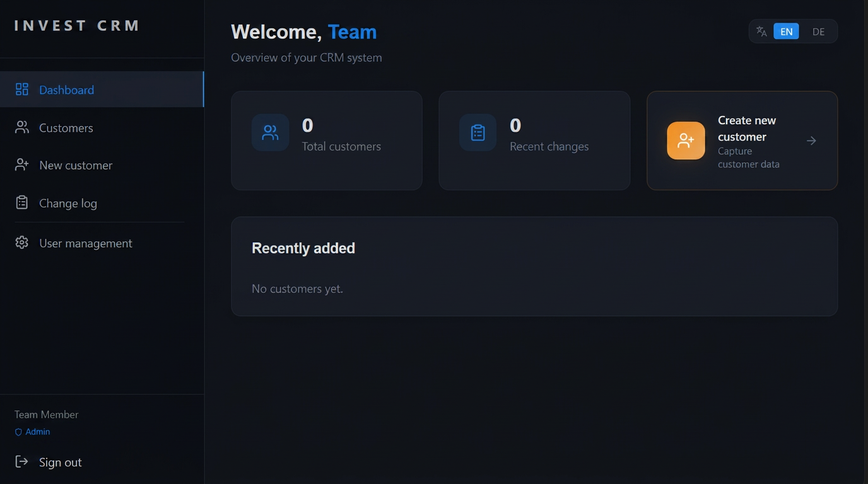The width and height of the screenshot is (868, 484).
Task: Click 'Overview of your CRM system' subtitle
Action: (307, 57)
